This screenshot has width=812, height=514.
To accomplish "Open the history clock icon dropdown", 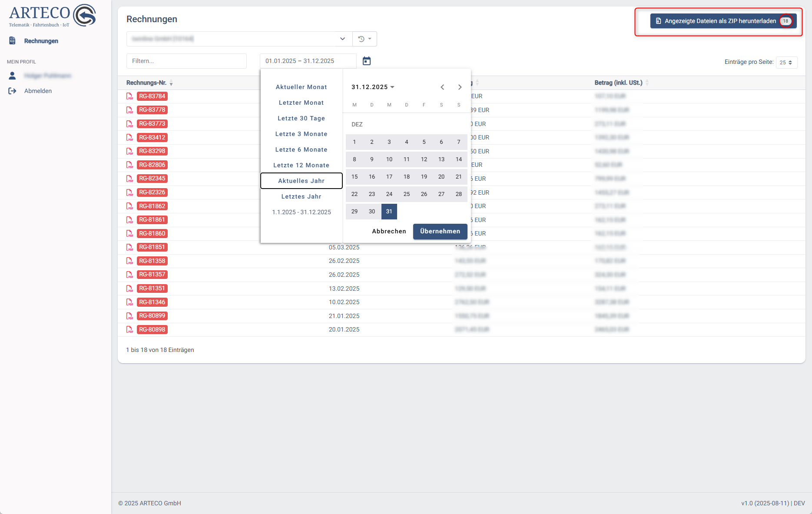I will point(365,39).
